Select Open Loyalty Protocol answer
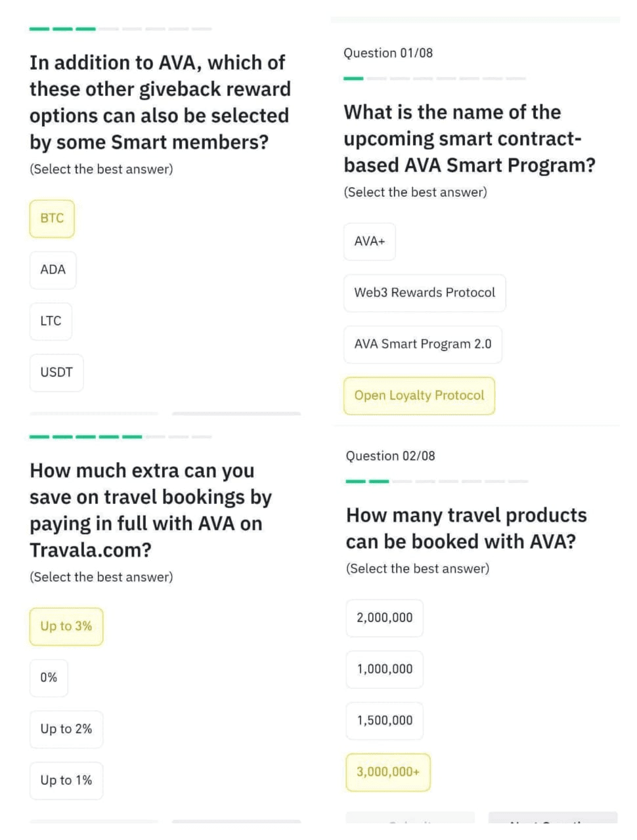The width and height of the screenshot is (637, 840). click(419, 396)
